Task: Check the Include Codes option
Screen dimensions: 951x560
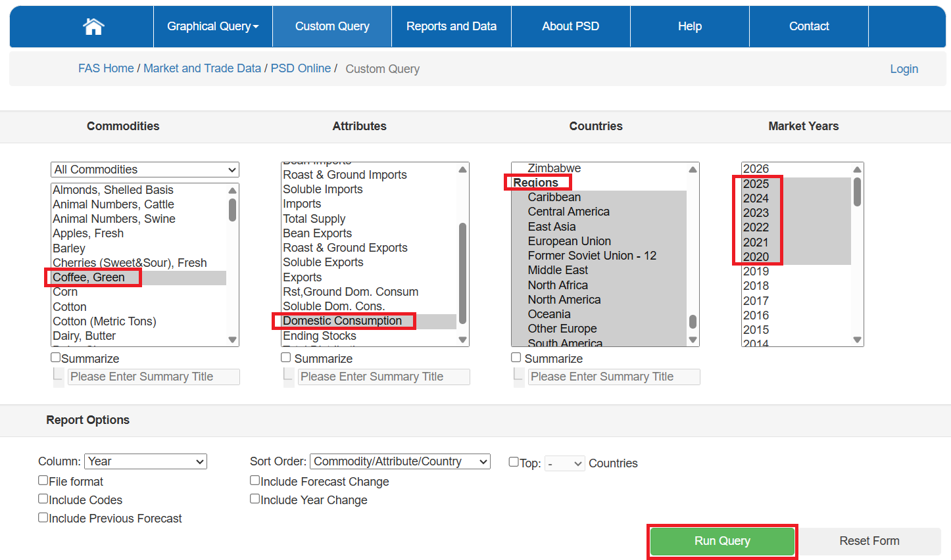Action: tap(43, 499)
